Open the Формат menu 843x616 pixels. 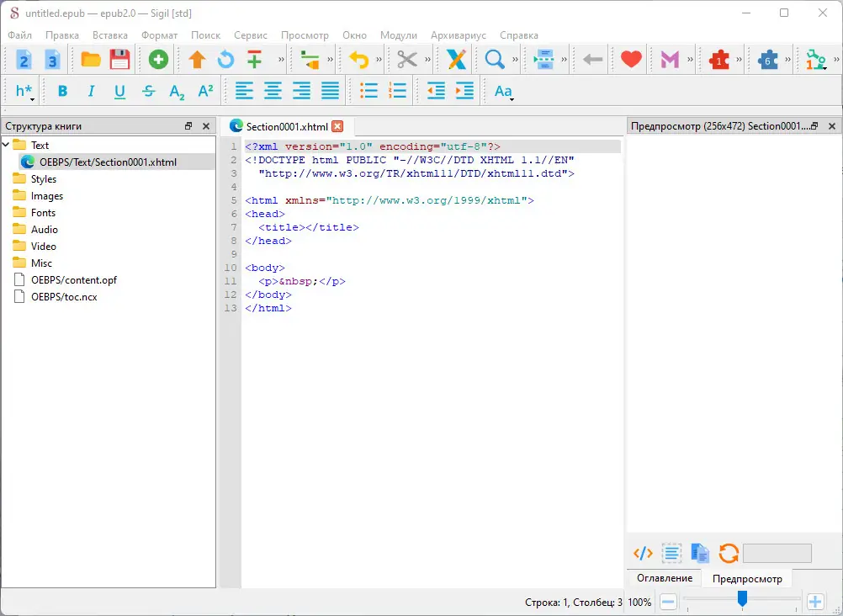(x=159, y=35)
